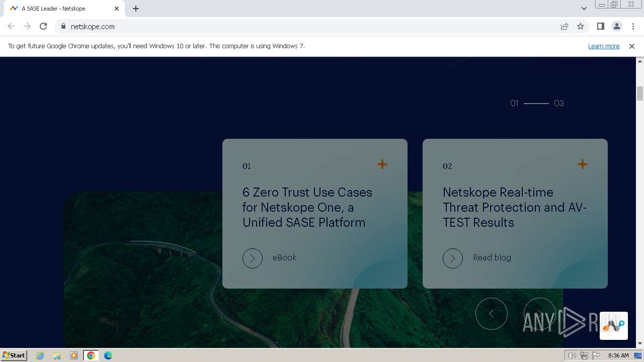Screen dimensions: 644x362
Task: Open the Learn more link
Action: pyautogui.click(x=604, y=46)
